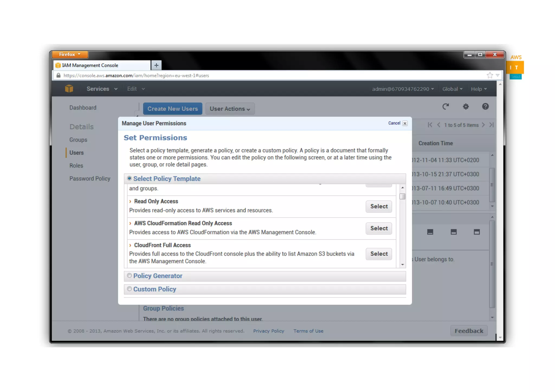Click the AWS orange cube home icon

pyautogui.click(x=69, y=89)
